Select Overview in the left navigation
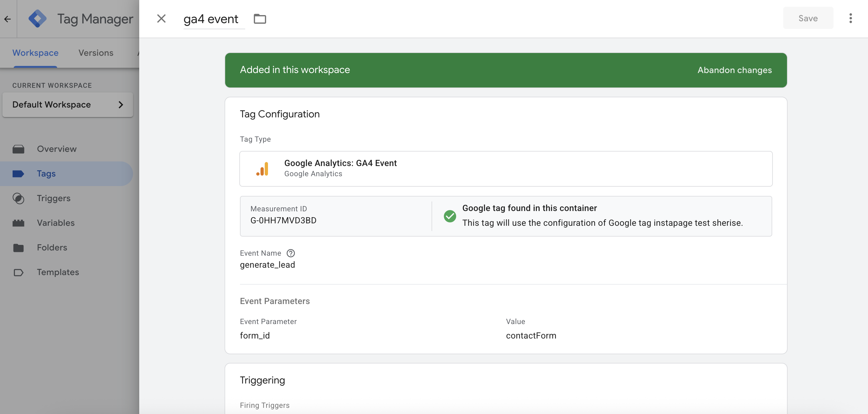Image resolution: width=868 pixels, height=414 pixels. click(x=57, y=149)
